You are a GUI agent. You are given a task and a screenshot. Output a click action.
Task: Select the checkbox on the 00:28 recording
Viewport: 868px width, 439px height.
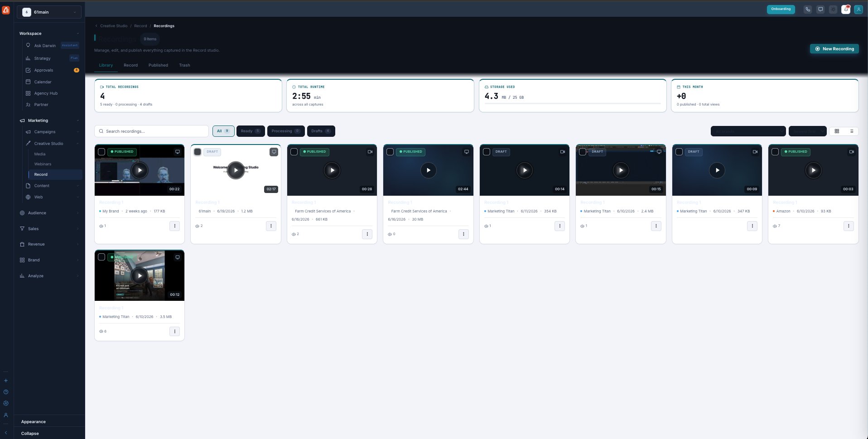coord(294,152)
